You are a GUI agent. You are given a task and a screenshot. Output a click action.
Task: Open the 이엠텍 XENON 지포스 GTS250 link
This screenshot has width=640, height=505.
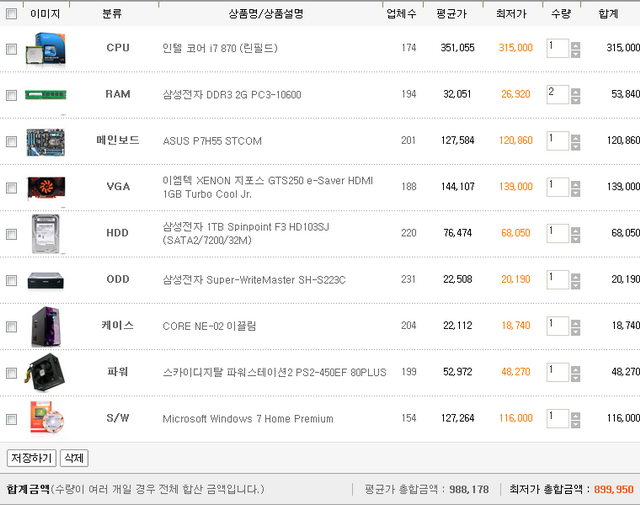coord(268,187)
